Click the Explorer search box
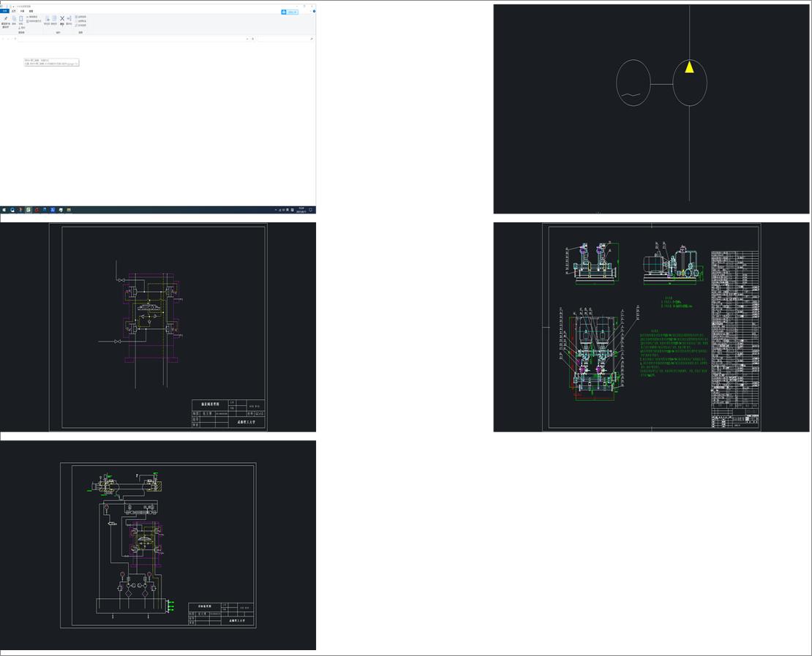Image resolution: width=812 pixels, height=656 pixels. [285, 38]
